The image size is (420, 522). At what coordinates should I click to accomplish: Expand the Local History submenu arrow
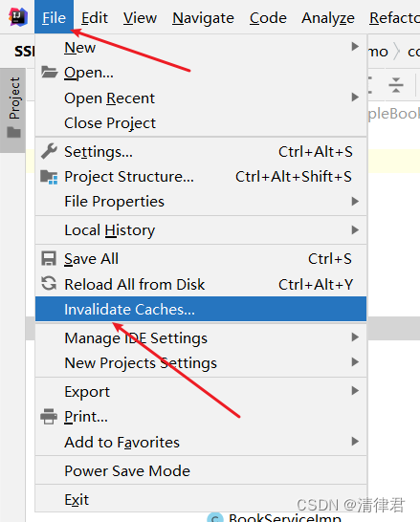pyautogui.click(x=355, y=229)
